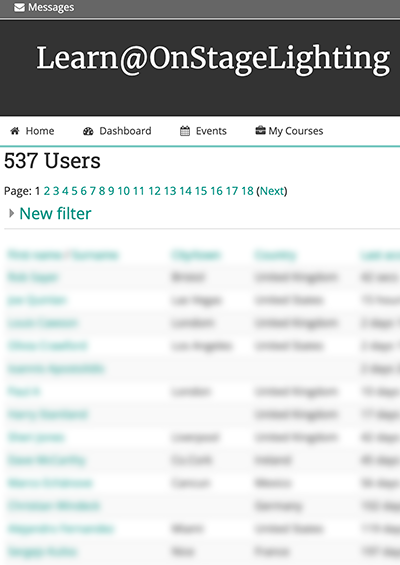Go to users page 4
400x565 pixels.
[x=65, y=191]
